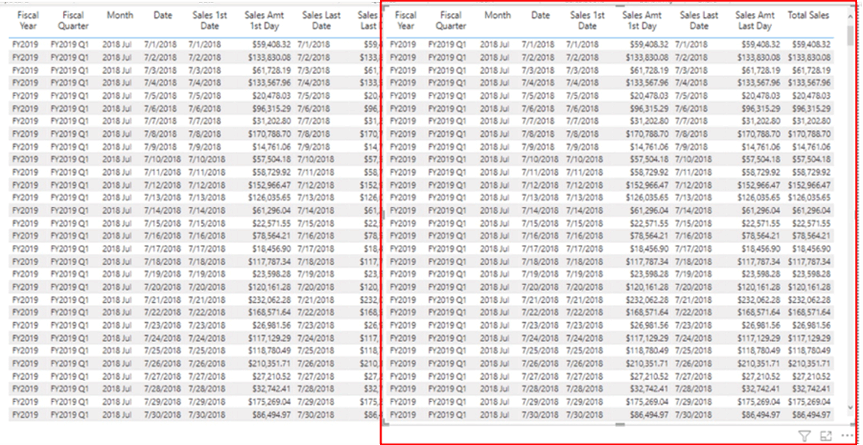Select FY2019 Q1 in 7/9/2018 row, left table
This screenshot has width=863, height=445.
pyautogui.click(x=69, y=146)
